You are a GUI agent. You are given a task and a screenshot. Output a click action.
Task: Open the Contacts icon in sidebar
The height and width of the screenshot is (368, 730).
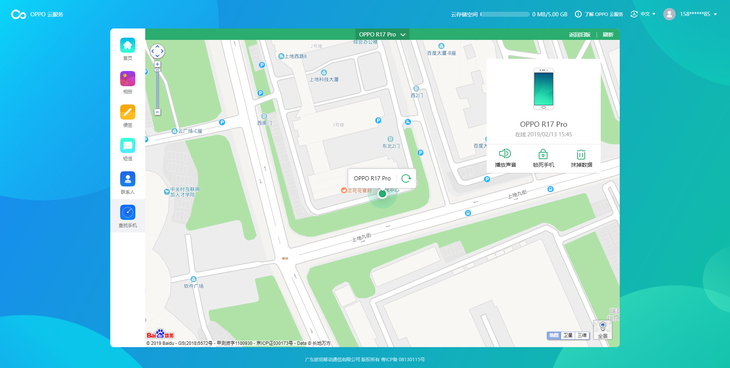coord(128,179)
